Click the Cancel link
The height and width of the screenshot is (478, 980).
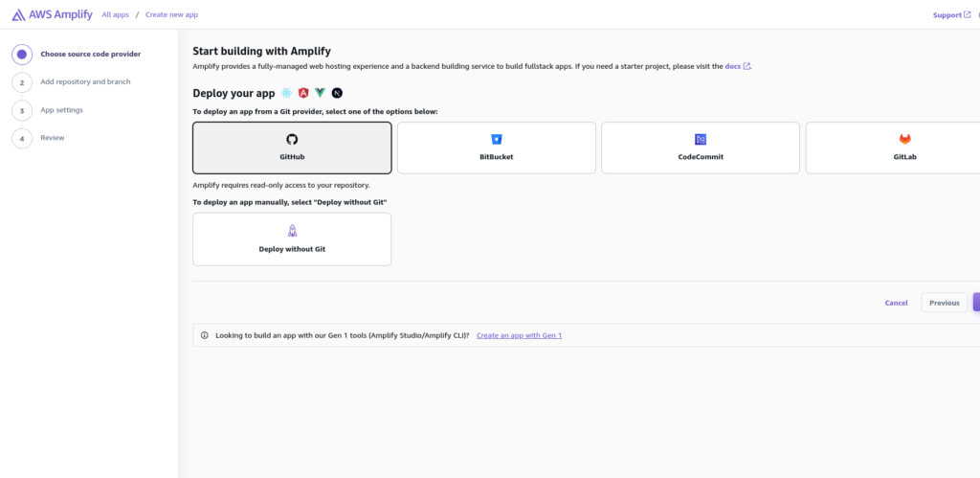pos(896,303)
